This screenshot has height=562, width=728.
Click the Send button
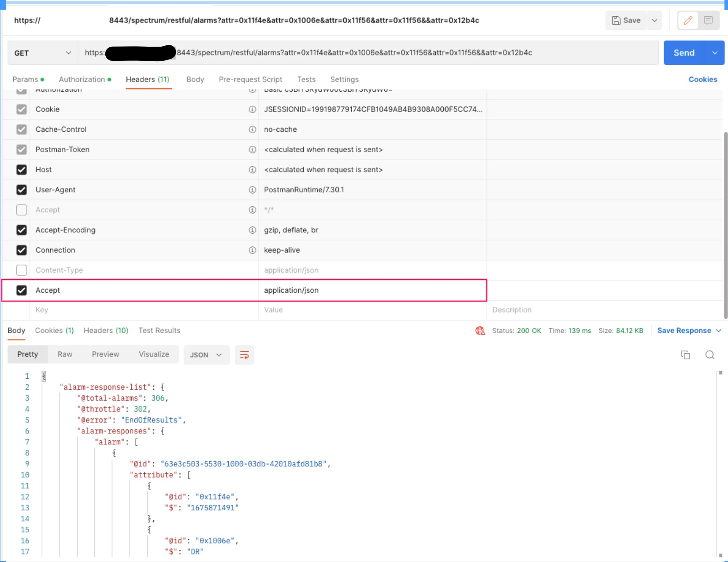click(684, 53)
